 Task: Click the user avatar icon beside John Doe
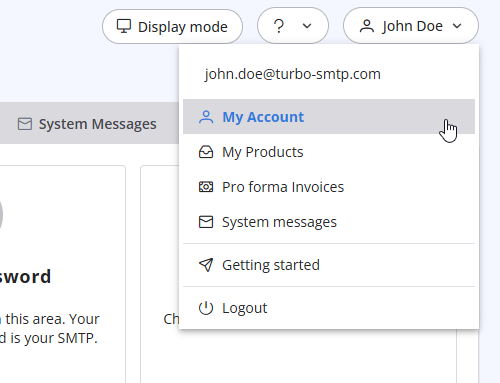pyautogui.click(x=367, y=26)
